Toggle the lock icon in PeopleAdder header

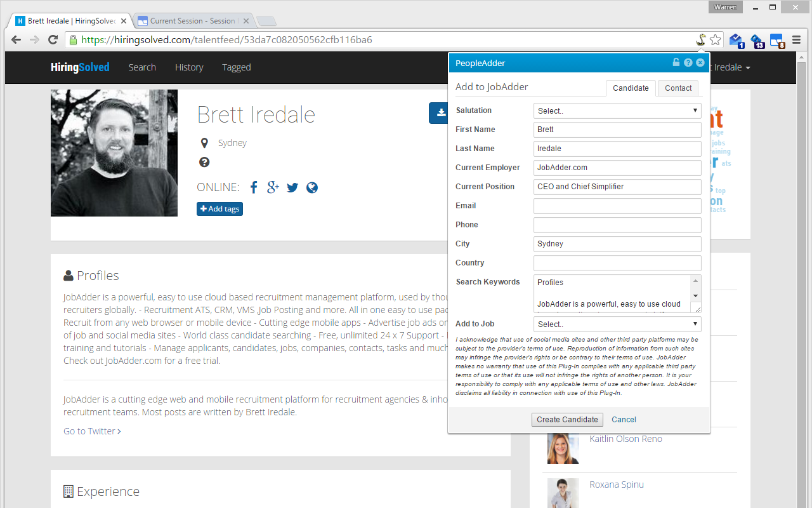(676, 62)
